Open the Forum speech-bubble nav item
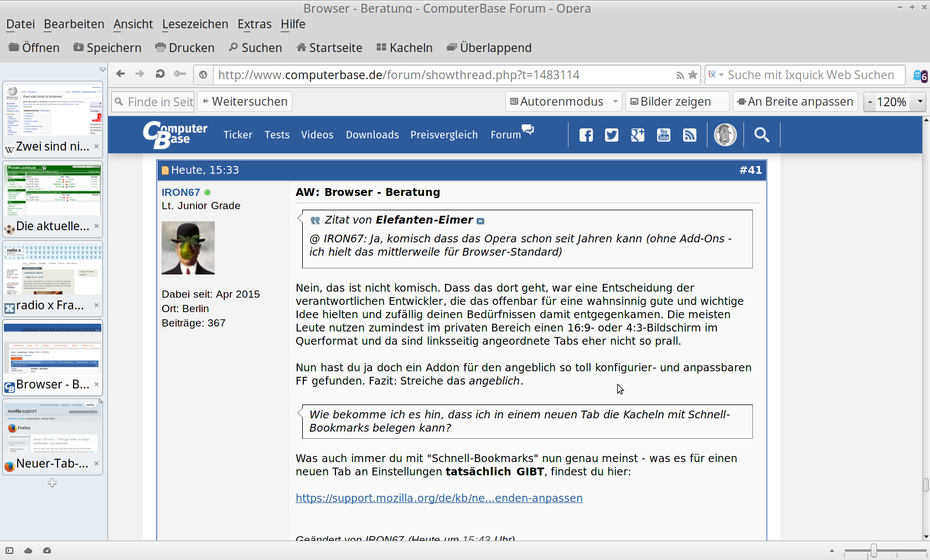The height and width of the screenshot is (560, 930). [x=512, y=133]
